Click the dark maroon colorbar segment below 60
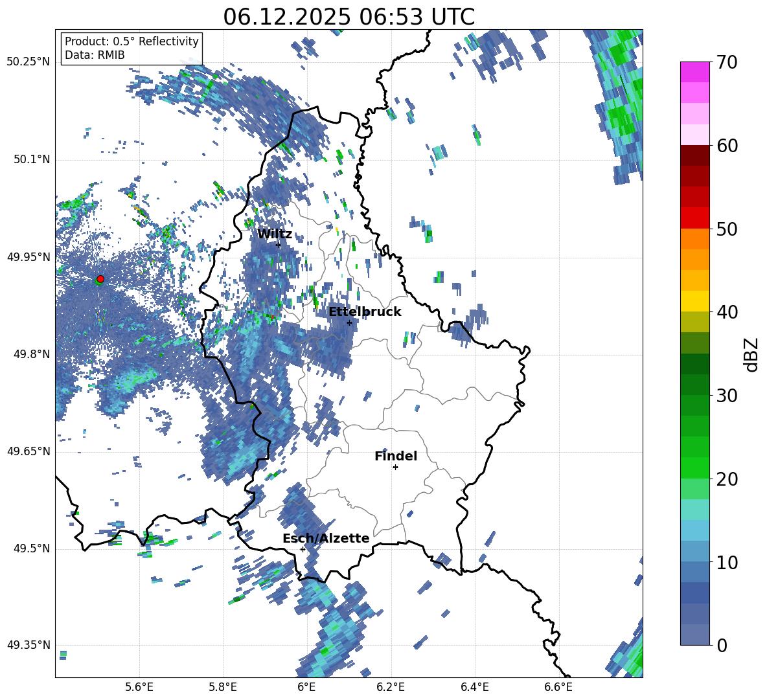Image resolution: width=767 pixels, height=700 pixels. pyautogui.click(x=694, y=156)
